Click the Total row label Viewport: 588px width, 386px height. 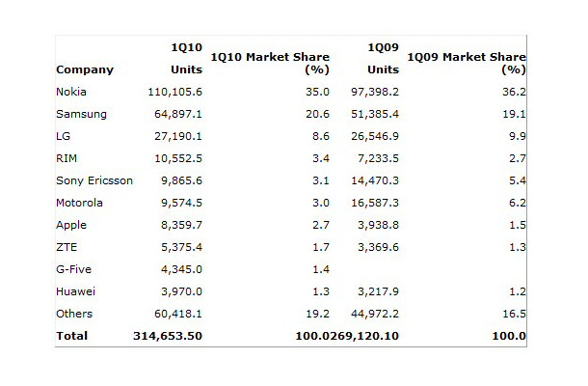(x=72, y=336)
